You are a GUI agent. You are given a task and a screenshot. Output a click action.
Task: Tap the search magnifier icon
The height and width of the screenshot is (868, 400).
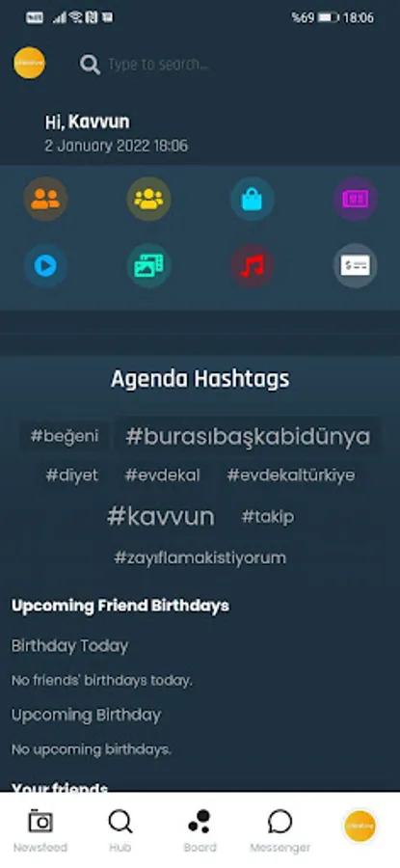tap(90, 65)
